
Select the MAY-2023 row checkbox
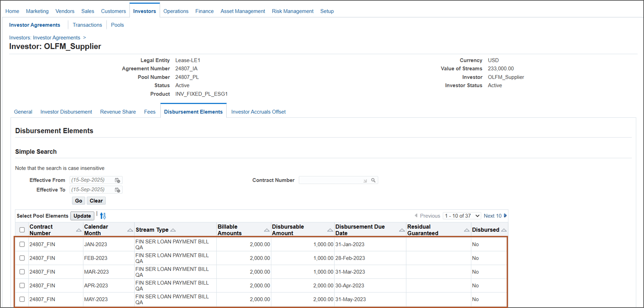tap(22, 299)
